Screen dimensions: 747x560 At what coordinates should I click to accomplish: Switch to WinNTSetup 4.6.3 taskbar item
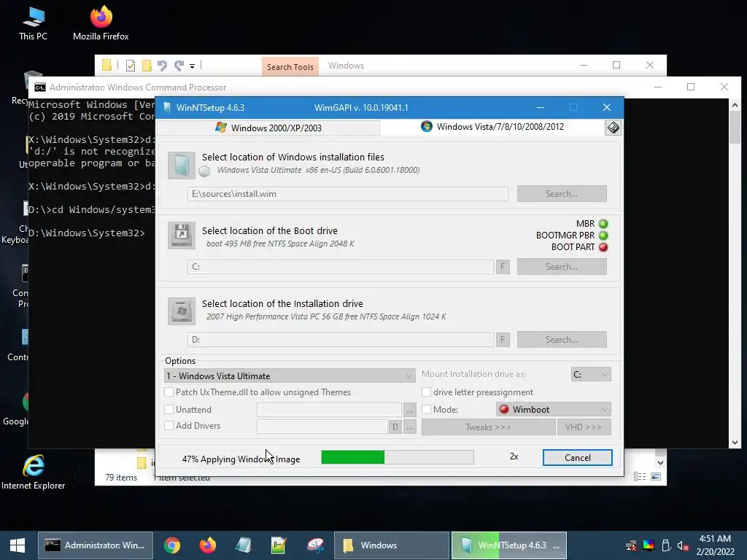(508, 545)
